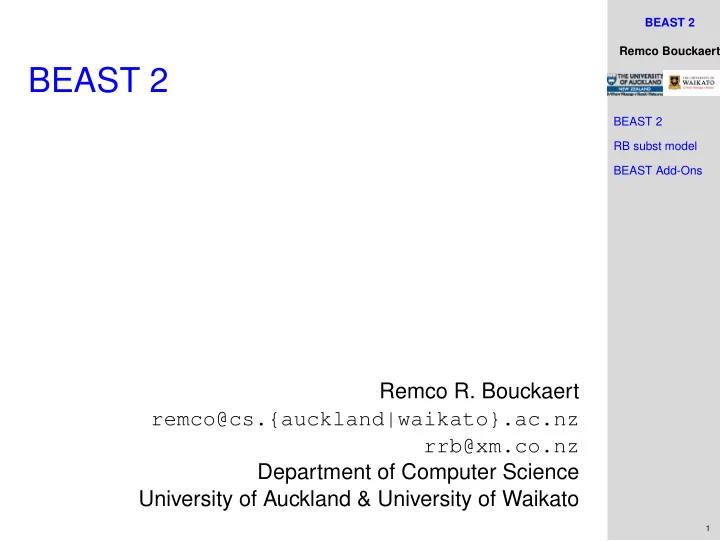Click the slide page number 1
This screenshot has width=720, height=541.
708,529
